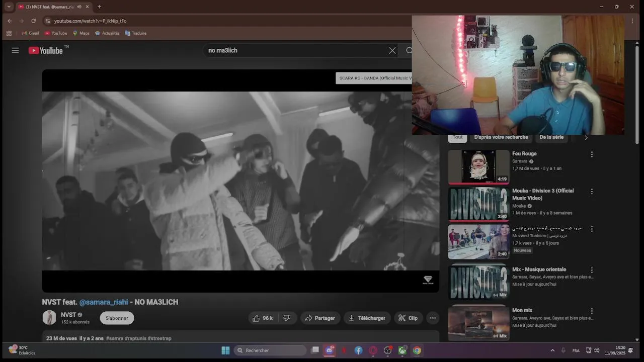Viewport: 644px width, 362px height.
Task: Open options for Mix - Musique orientale
Action: pyautogui.click(x=592, y=270)
